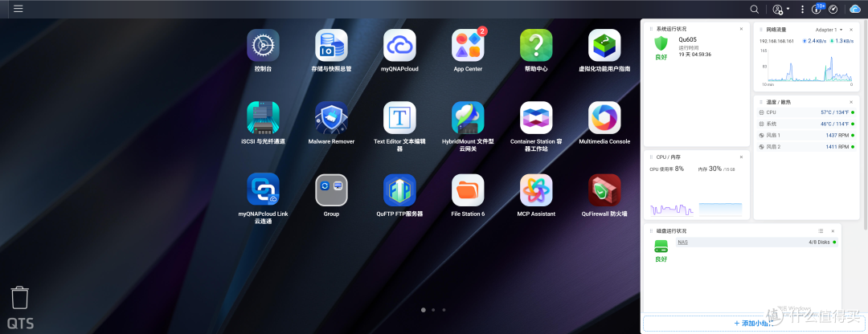
Task: Select the 风扇 1 row
Action: click(808, 135)
